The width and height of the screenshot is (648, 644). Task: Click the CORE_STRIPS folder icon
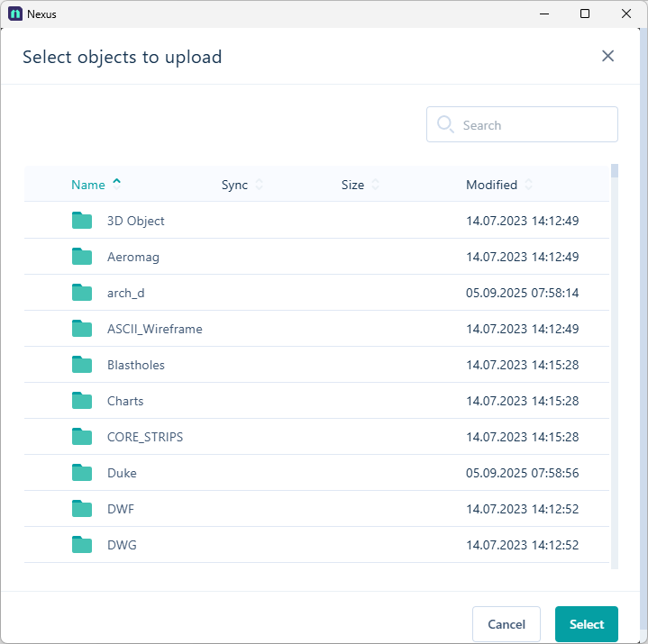(82, 437)
